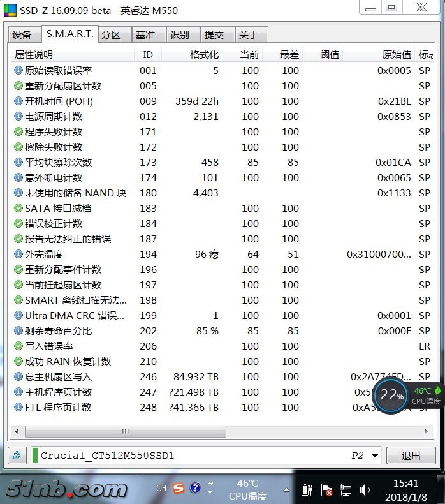
Task: Click info icon of 原始读取错误率 row
Action: 18,70
